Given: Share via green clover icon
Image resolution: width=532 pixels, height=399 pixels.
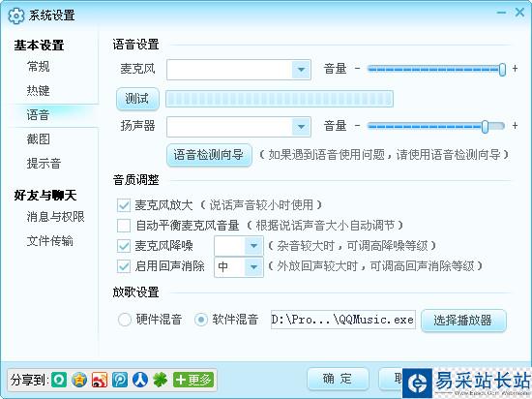Looking at the screenshot, I should [161, 380].
